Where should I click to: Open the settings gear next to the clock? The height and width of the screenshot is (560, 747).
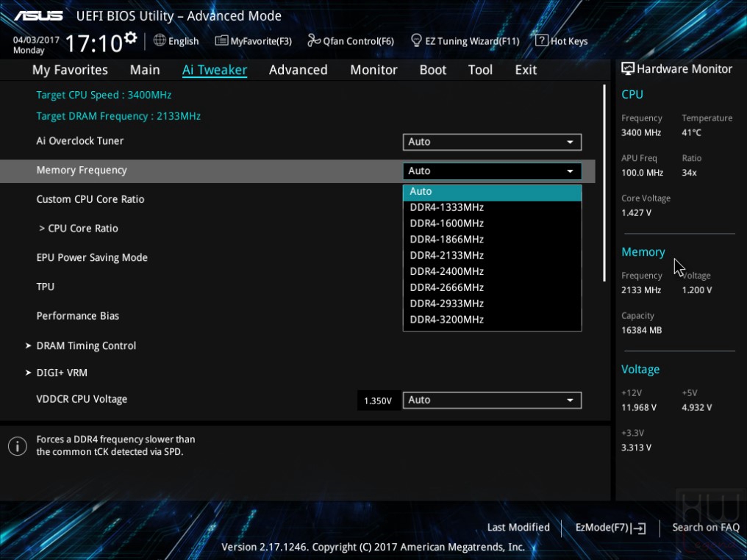[x=130, y=37]
